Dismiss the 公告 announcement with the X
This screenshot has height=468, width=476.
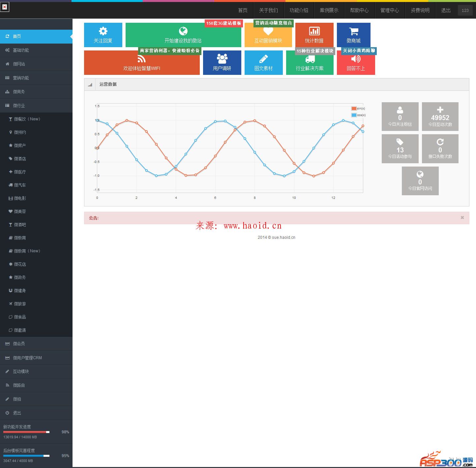462,218
